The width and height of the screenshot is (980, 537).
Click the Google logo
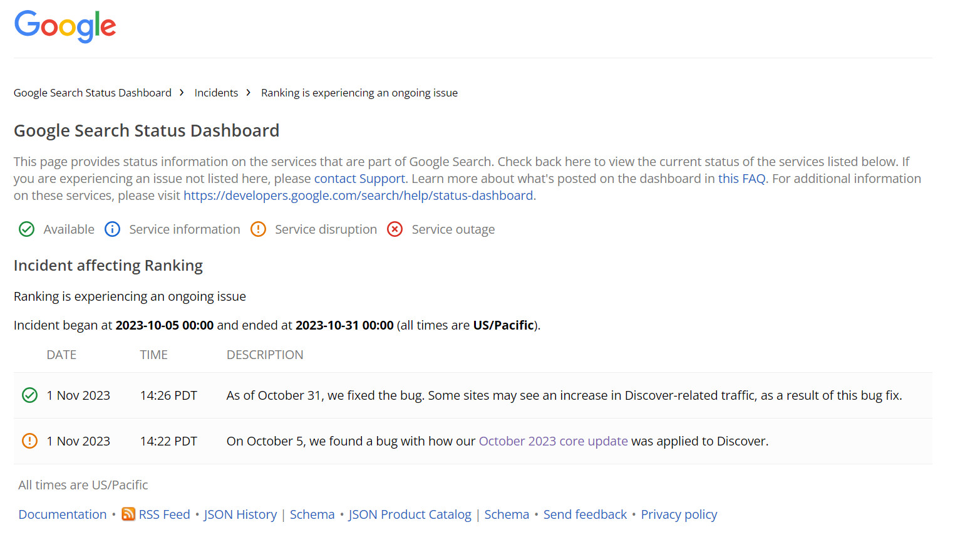pos(64,26)
